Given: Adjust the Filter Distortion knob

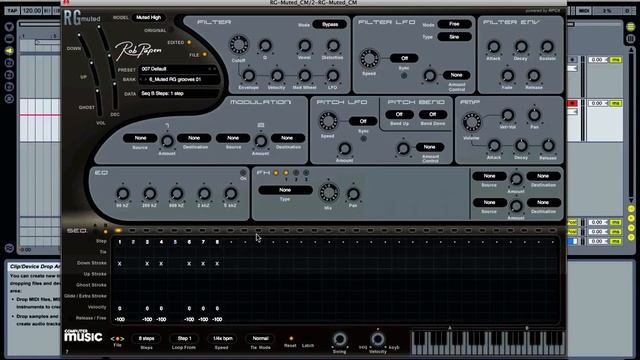Looking at the screenshot, I should click(x=333, y=46).
